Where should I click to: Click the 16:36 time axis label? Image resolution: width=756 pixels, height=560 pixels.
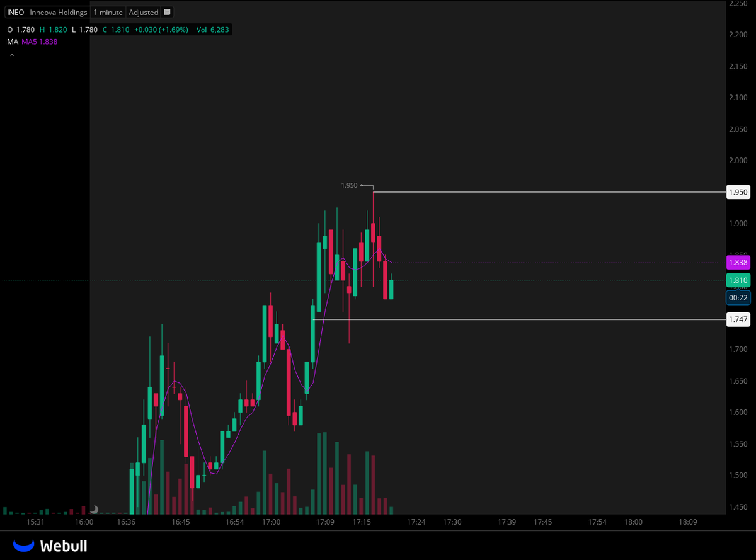point(127,522)
